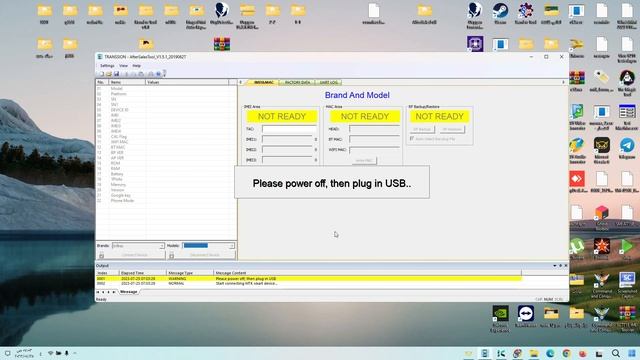Click the Save toolbar icon
The width and height of the screenshot is (640, 360).
[116, 74]
